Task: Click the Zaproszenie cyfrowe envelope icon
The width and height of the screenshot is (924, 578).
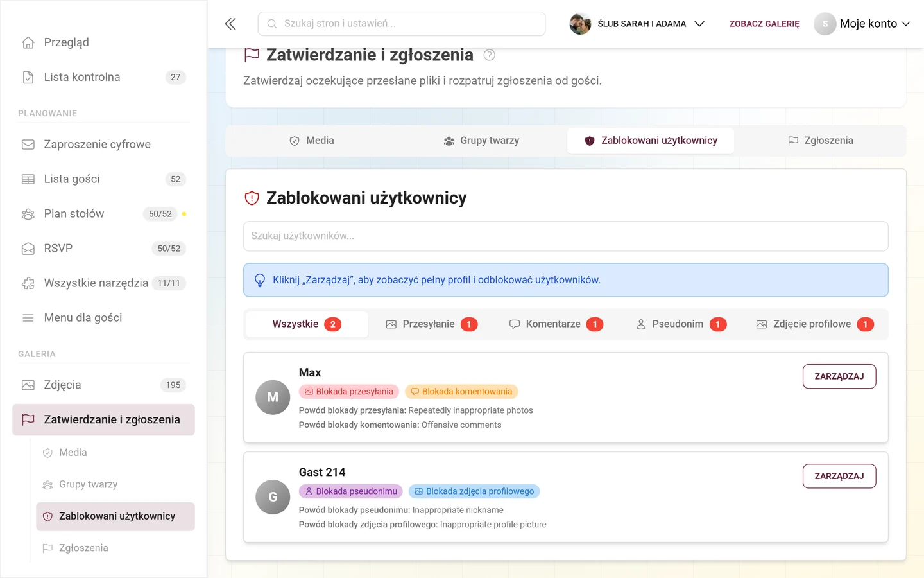Action: click(28, 144)
